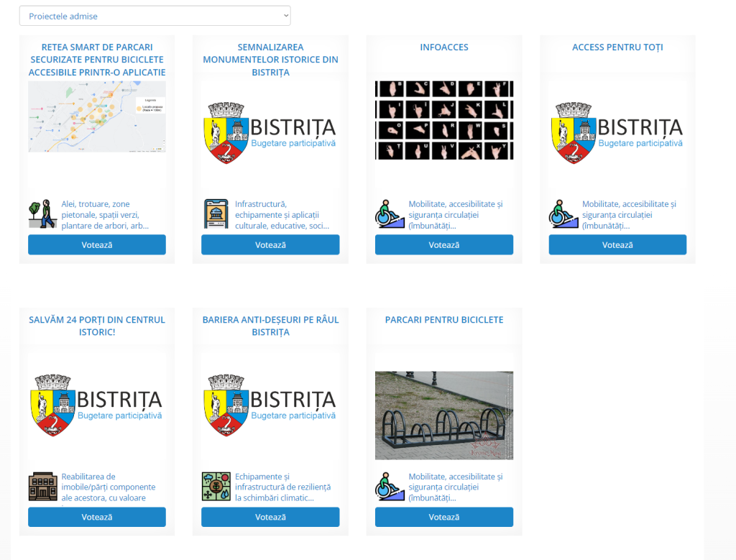Vote for the INFOACCES project
The height and width of the screenshot is (560, 736).
coord(443,244)
